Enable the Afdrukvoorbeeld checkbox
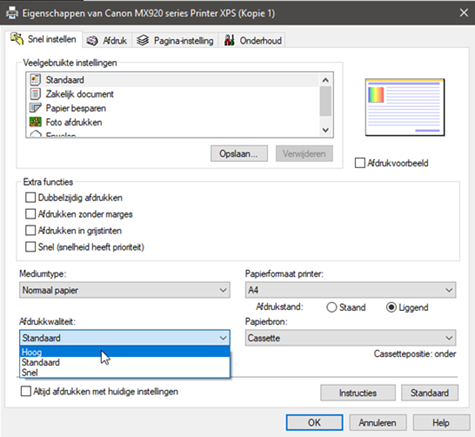 click(360, 163)
